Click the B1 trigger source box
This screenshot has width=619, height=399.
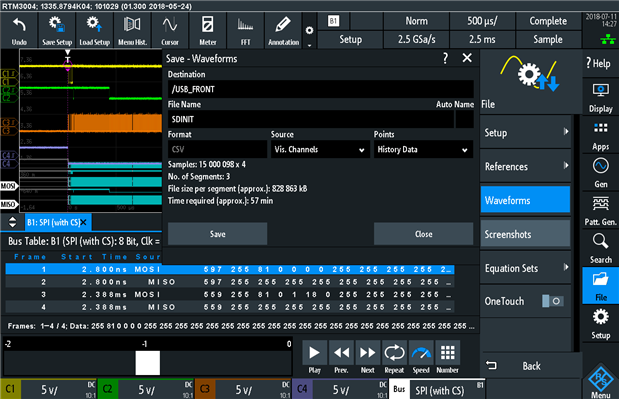point(334,21)
